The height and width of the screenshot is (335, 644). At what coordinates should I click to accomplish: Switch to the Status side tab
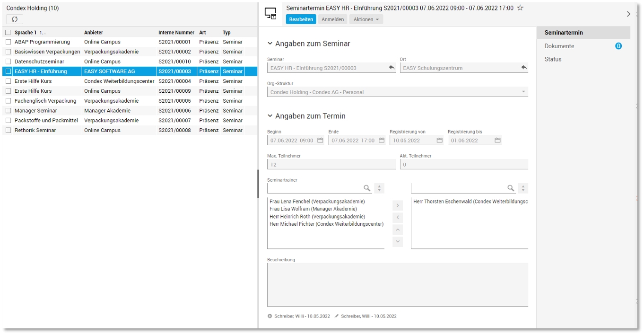553,60
